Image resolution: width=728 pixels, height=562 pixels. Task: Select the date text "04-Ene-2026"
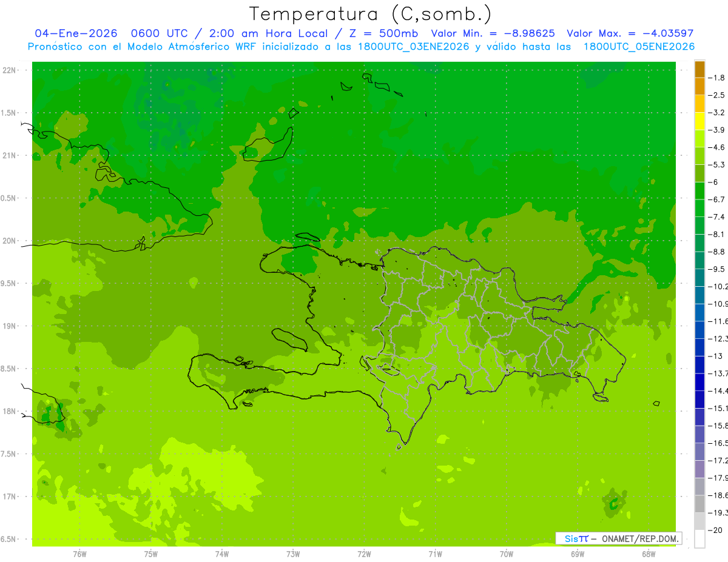[76, 33]
